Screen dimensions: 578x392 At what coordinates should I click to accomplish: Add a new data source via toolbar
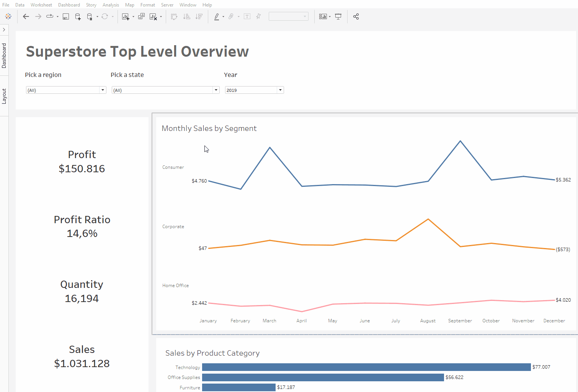(x=78, y=16)
